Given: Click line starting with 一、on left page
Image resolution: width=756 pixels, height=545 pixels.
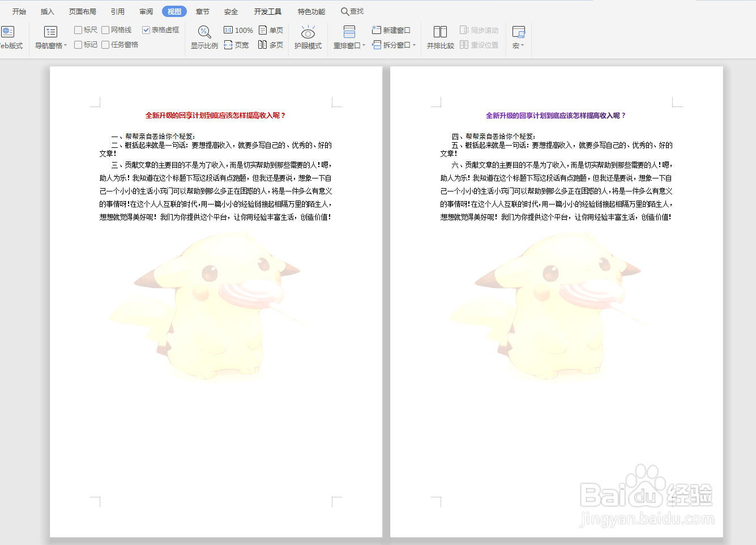Looking at the screenshot, I should pyautogui.click(x=153, y=137).
